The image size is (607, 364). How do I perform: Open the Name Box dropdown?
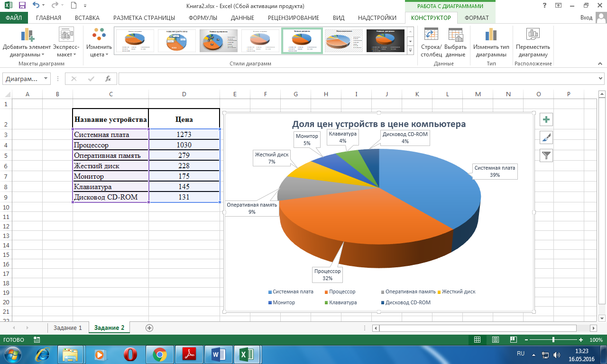(x=46, y=79)
